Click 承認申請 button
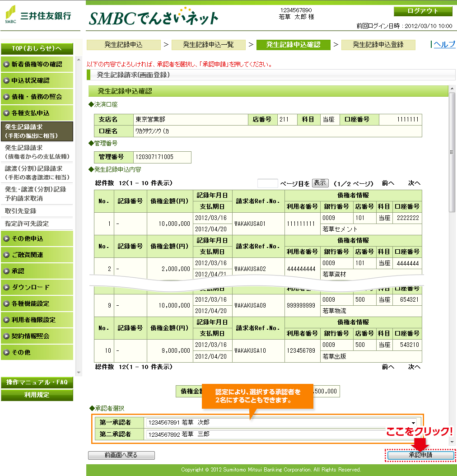 click(420, 455)
